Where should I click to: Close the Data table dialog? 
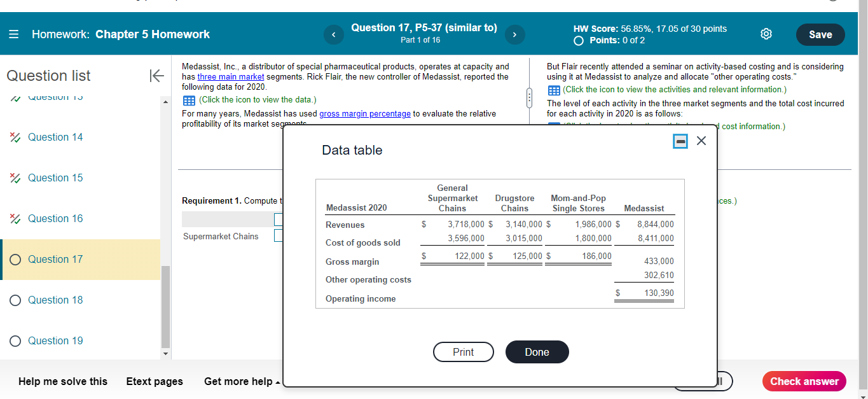tap(701, 141)
